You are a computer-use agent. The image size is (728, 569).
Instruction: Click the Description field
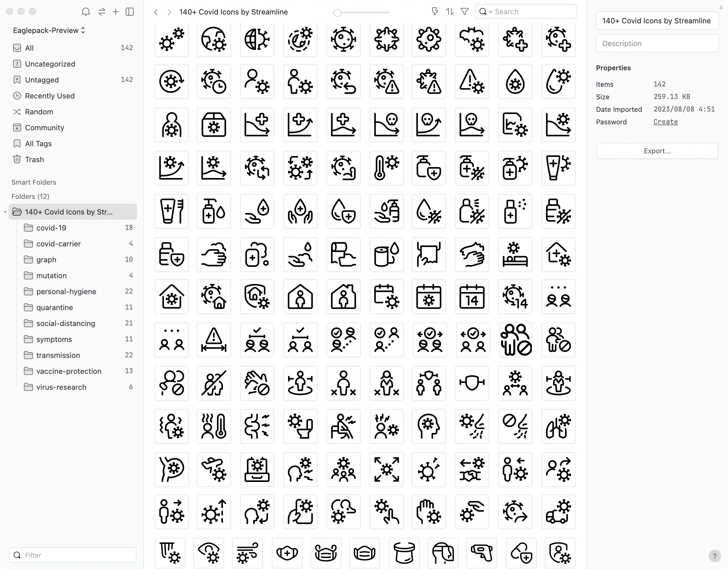coord(657,43)
